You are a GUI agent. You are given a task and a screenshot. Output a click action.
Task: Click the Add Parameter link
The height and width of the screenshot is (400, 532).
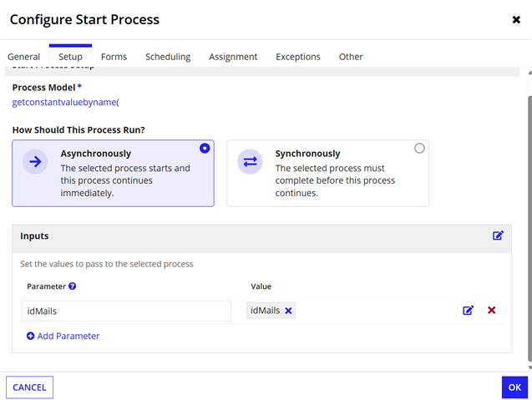63,336
